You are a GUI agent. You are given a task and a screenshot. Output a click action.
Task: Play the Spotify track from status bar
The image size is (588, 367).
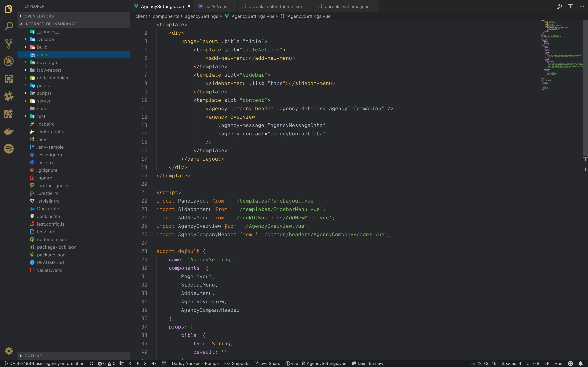coord(138,363)
